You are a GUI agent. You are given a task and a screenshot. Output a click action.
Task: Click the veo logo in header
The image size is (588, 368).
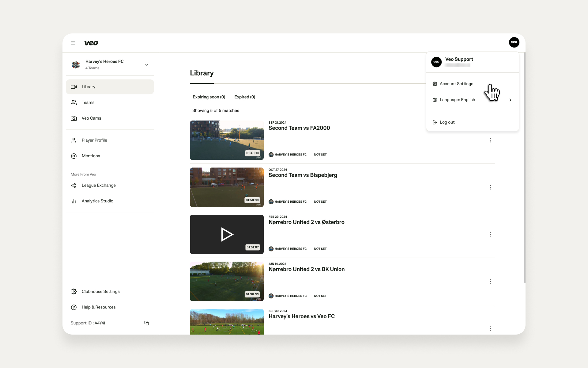coord(91,43)
